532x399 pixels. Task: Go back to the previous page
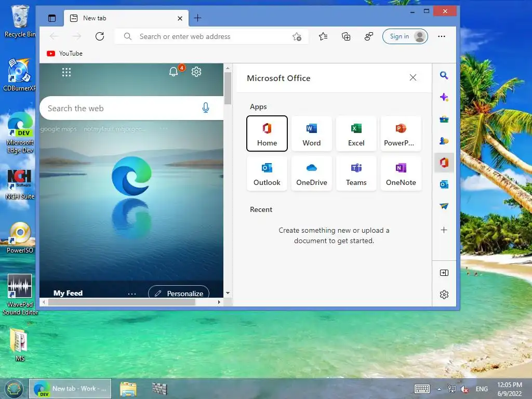coord(54,36)
